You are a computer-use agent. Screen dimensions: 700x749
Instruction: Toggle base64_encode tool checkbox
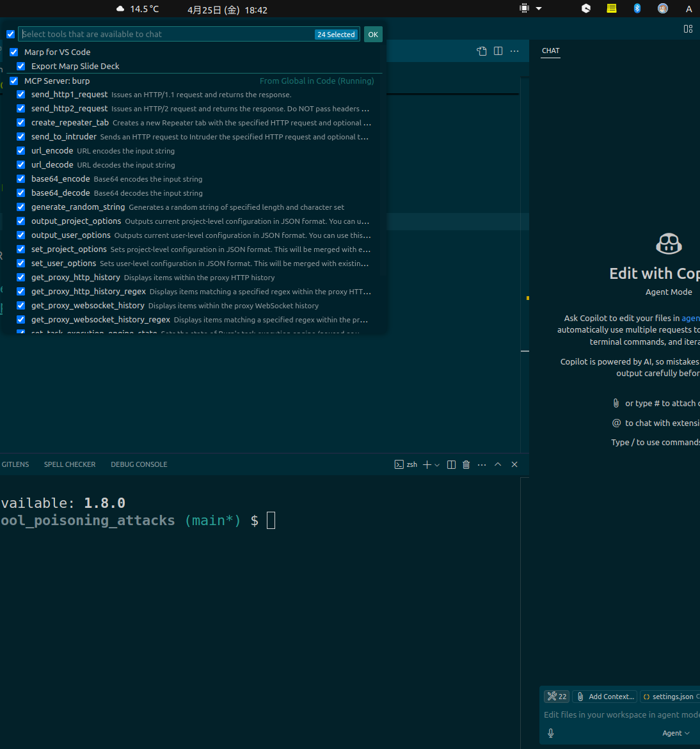(x=21, y=178)
